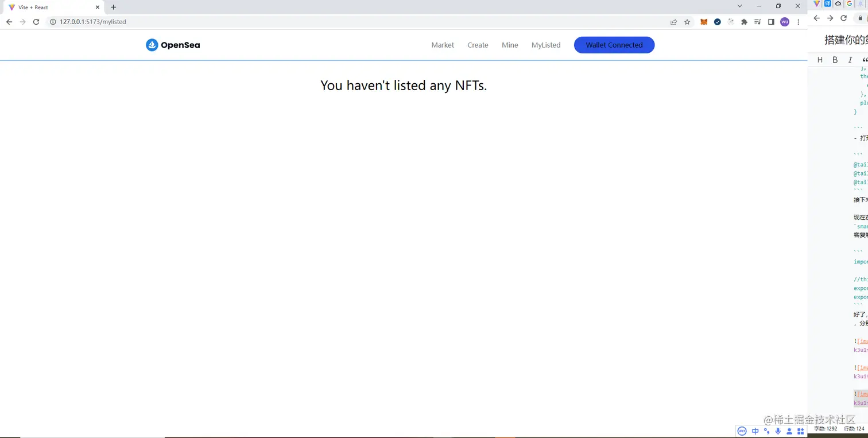Close the Vite + React tab
868x438 pixels.
click(97, 7)
